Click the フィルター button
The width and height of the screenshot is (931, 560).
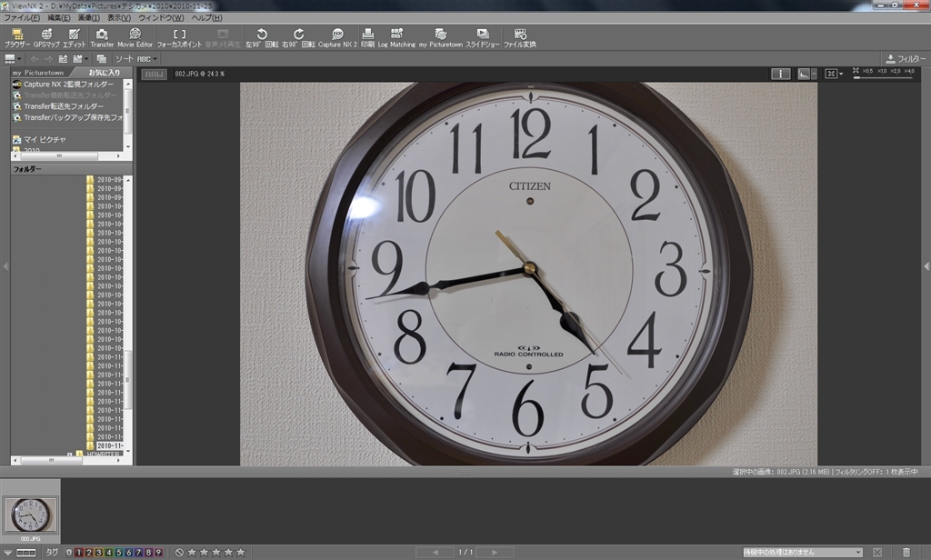(x=905, y=59)
